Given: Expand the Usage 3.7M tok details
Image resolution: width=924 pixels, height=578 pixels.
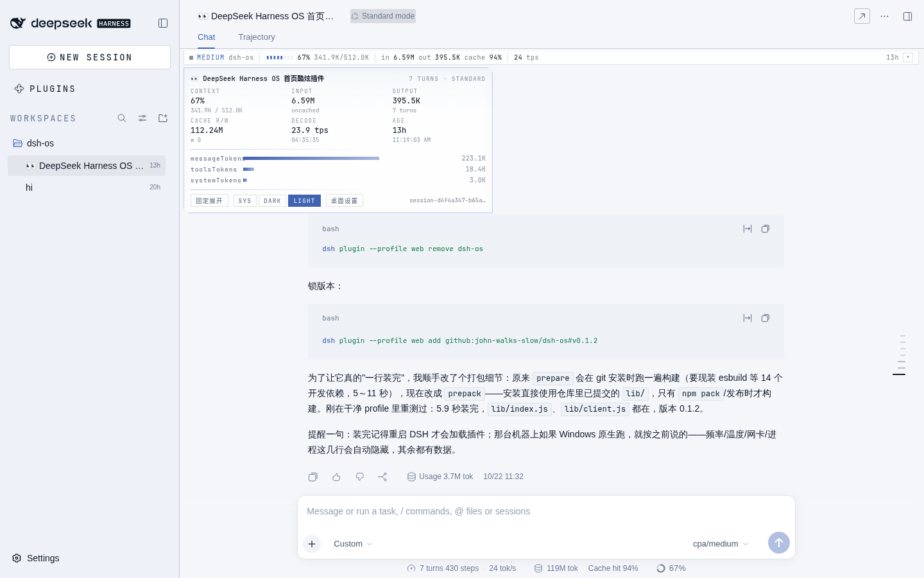Looking at the screenshot, I should 440,477.
